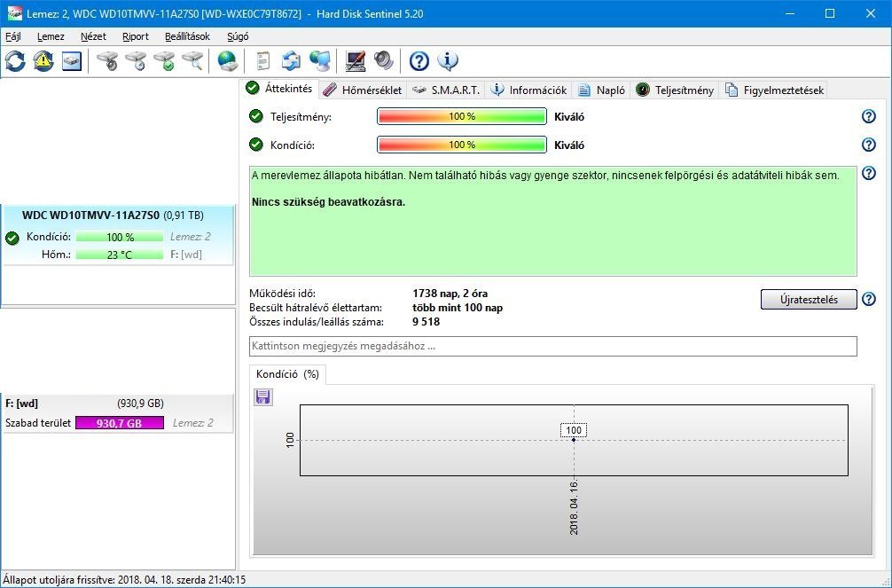Switch to the Teljesítmény tab

click(675, 90)
